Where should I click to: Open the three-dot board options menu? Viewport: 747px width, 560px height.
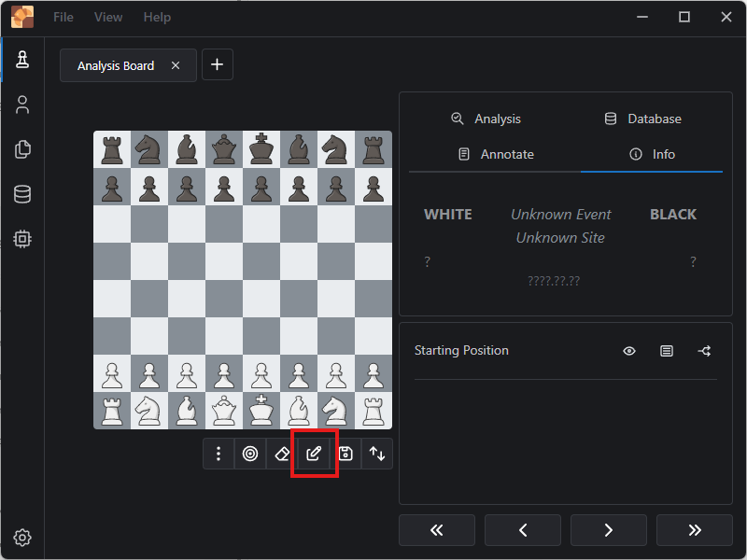point(218,454)
